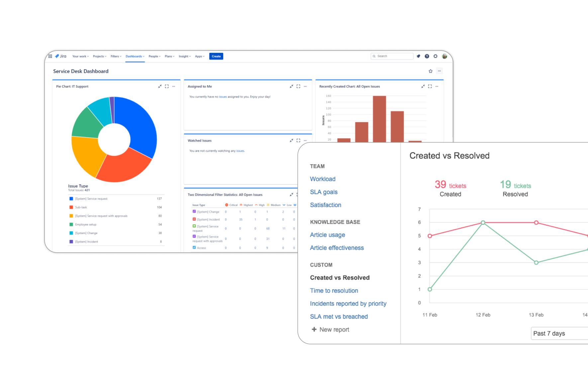Click the '[System] Change' legend row
Screen dimensions: 588x379
point(116,233)
